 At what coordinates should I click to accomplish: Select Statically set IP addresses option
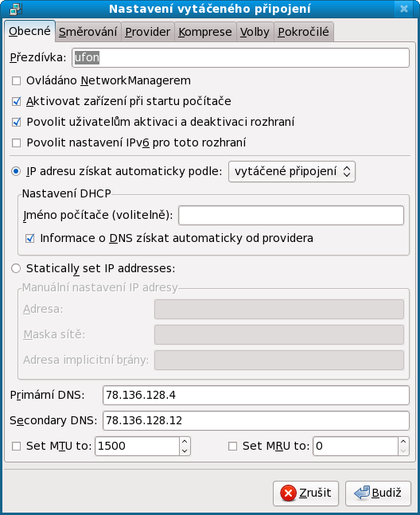pos(16,268)
